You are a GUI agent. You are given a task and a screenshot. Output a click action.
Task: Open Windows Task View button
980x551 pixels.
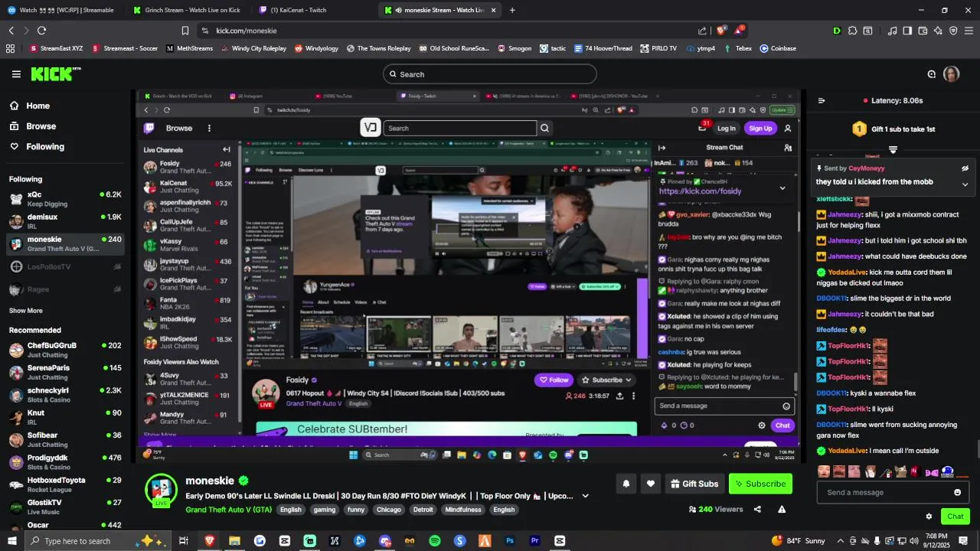184,541
